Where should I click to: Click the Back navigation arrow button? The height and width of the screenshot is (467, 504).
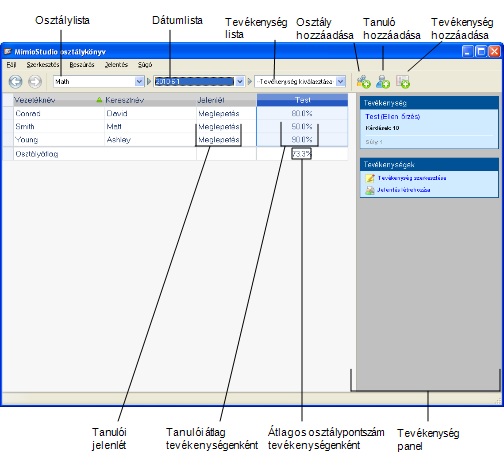15,81
